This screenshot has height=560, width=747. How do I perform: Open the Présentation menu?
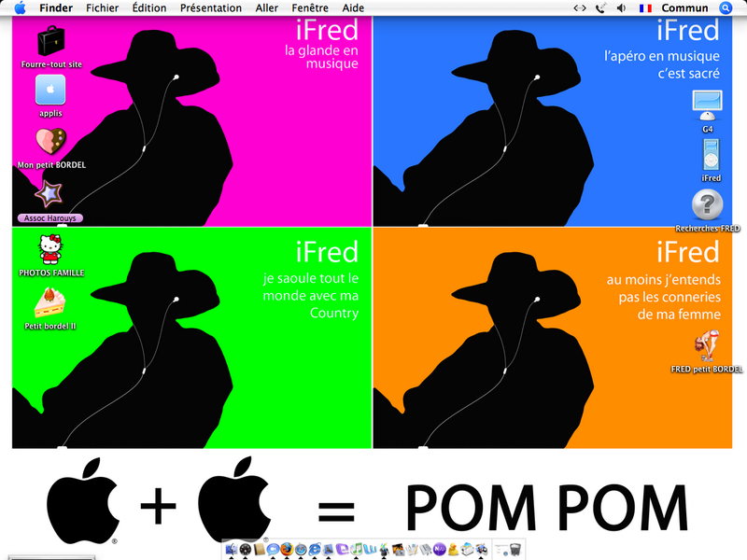211,7
